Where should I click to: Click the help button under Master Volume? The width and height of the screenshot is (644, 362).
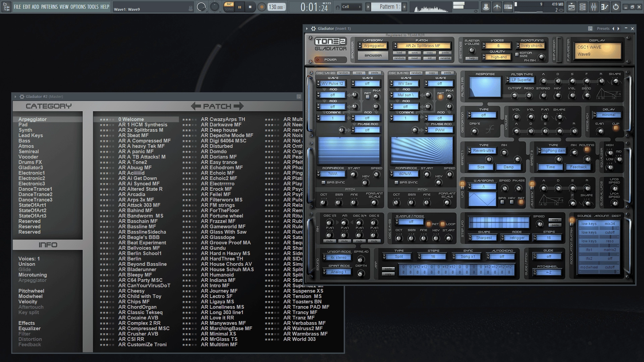point(472,58)
